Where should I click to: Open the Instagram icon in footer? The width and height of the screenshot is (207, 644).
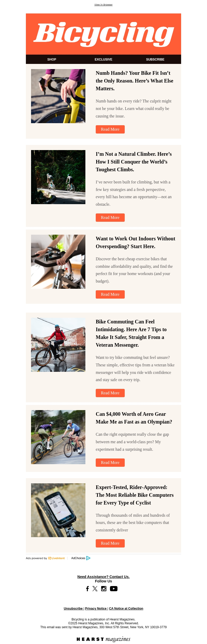104,589
